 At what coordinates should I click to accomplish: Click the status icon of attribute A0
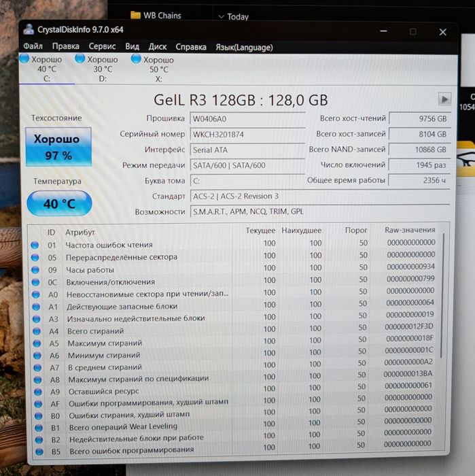click(36, 294)
